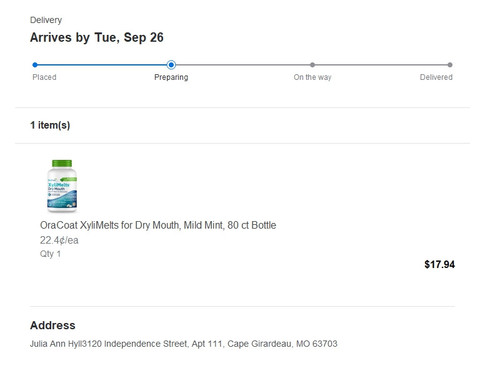Select the Placed step marker dot
The image size is (500, 391).
coord(35,65)
